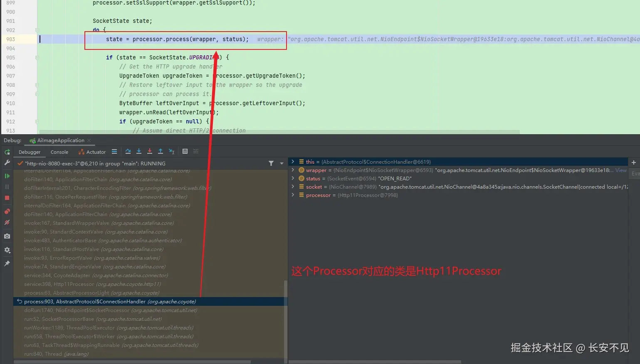Click the Step Out arrow icon
Screen dimensions: 640x364
(161, 152)
